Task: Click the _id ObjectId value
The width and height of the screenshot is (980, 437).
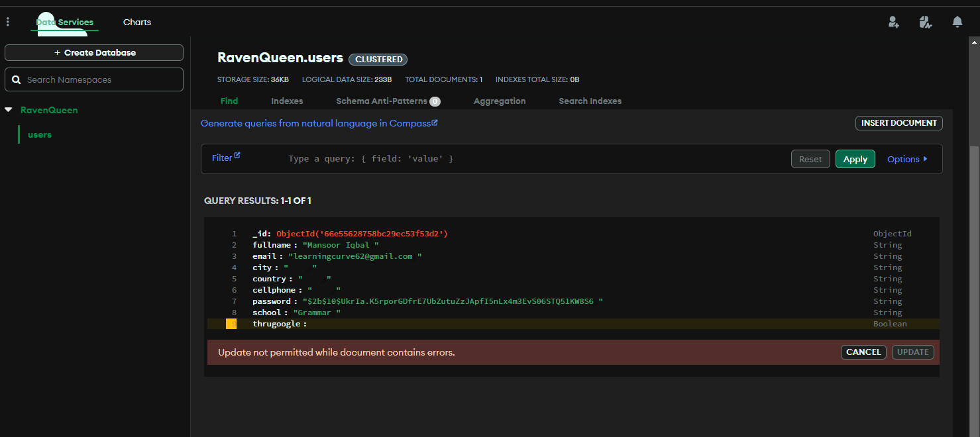Action: pyautogui.click(x=362, y=234)
